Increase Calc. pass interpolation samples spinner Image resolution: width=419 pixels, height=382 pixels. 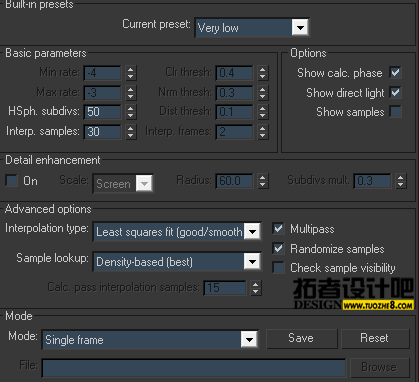pos(256,284)
